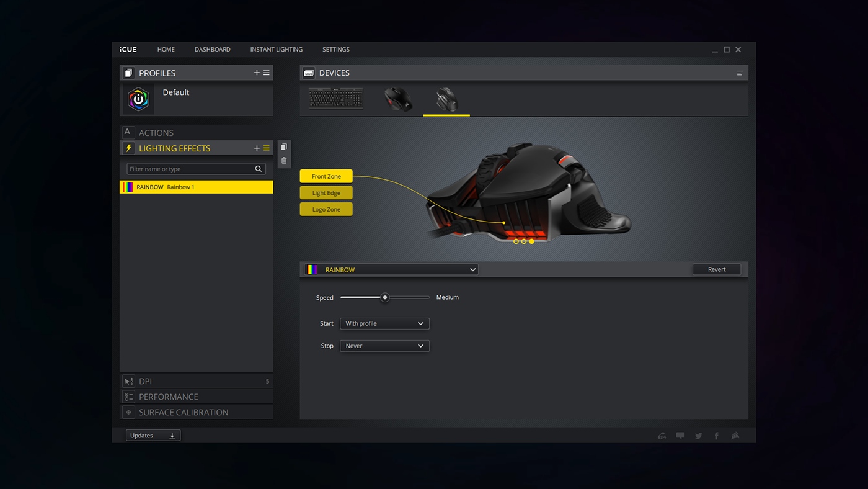The width and height of the screenshot is (868, 489).
Task: Add a new lighting effect with plus icon
Action: coord(257,148)
